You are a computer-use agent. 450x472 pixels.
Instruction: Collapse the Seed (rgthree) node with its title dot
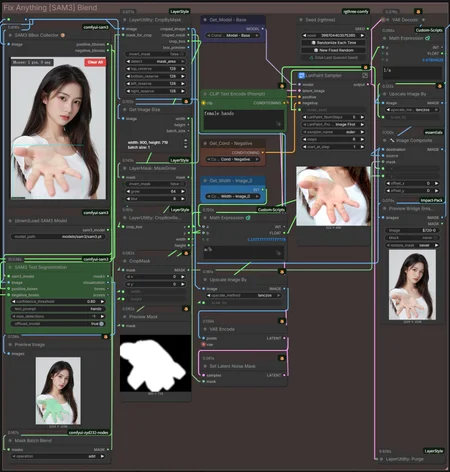(301, 20)
